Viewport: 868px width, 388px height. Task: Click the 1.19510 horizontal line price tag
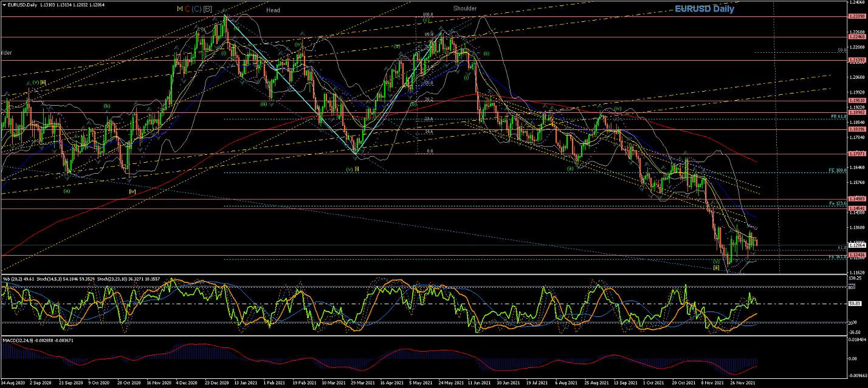856,101
